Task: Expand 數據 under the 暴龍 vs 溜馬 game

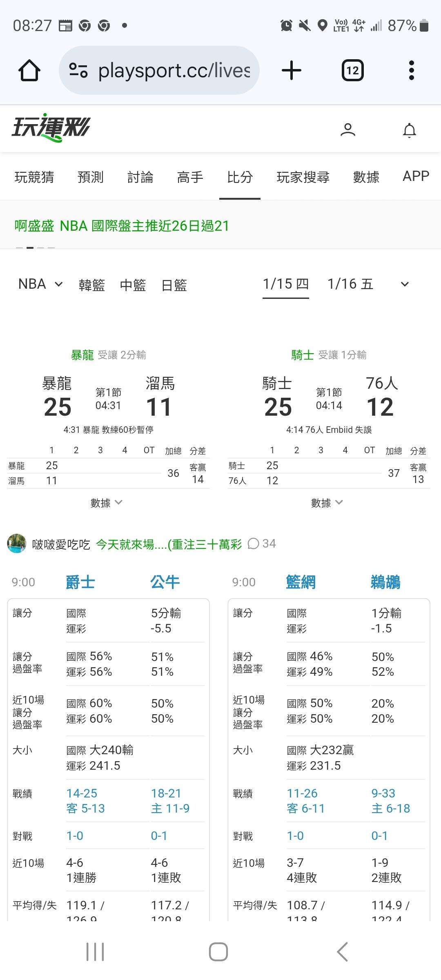Action: click(x=106, y=503)
